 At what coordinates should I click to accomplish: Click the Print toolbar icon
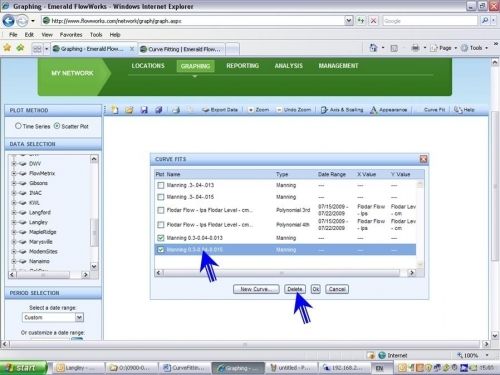[176, 110]
